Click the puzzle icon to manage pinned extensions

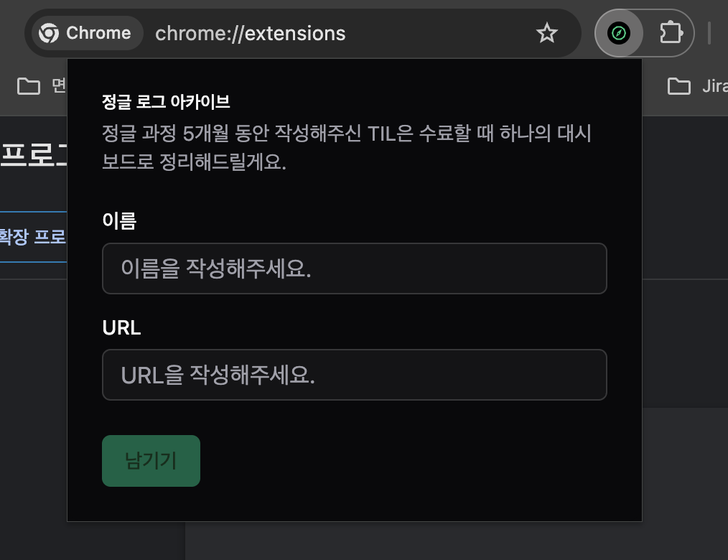click(670, 32)
